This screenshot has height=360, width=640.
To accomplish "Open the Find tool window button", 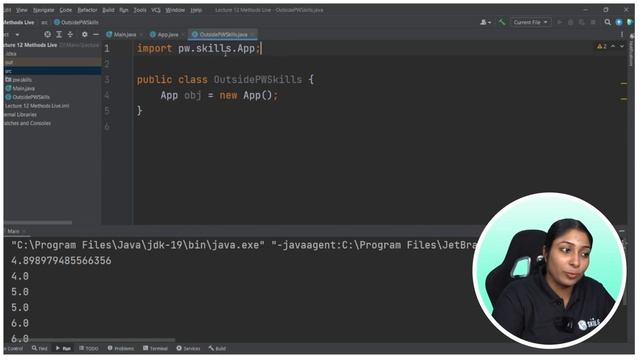I will point(40,349).
